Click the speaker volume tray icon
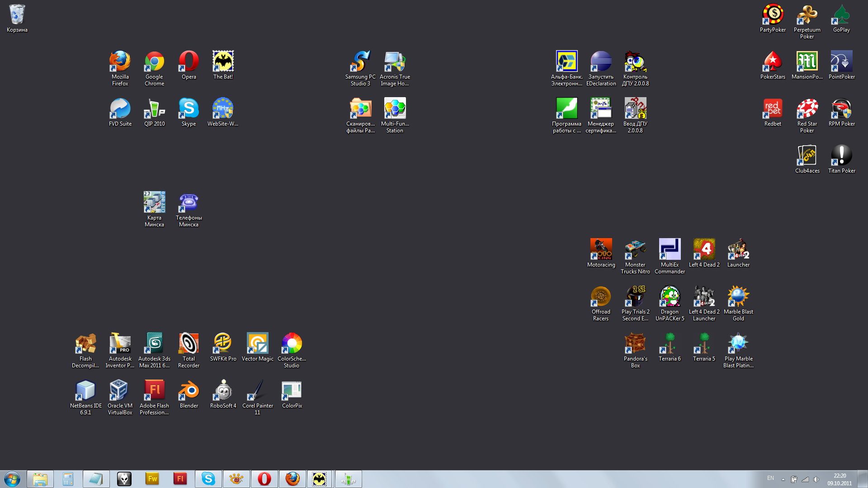 tap(816, 479)
